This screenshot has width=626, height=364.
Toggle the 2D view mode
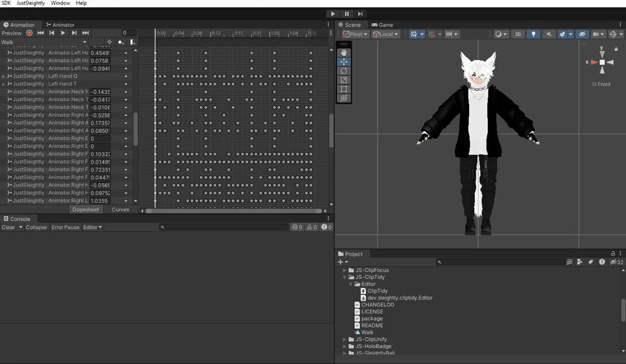(x=517, y=34)
